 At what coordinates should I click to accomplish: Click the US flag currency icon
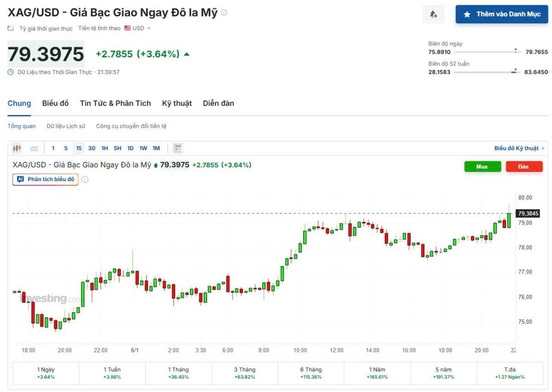pos(127,28)
